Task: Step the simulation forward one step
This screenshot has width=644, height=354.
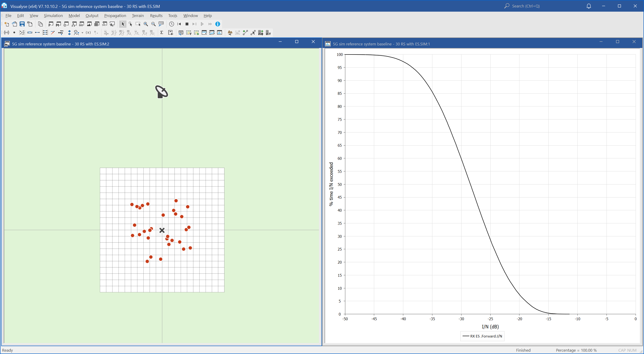Action: (x=194, y=24)
